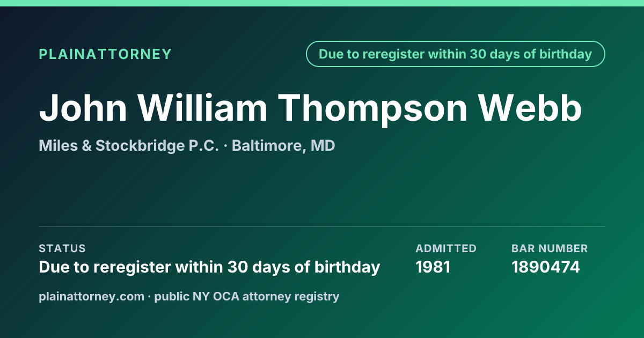Click the horizontal divider line above STATUS

point(322,226)
